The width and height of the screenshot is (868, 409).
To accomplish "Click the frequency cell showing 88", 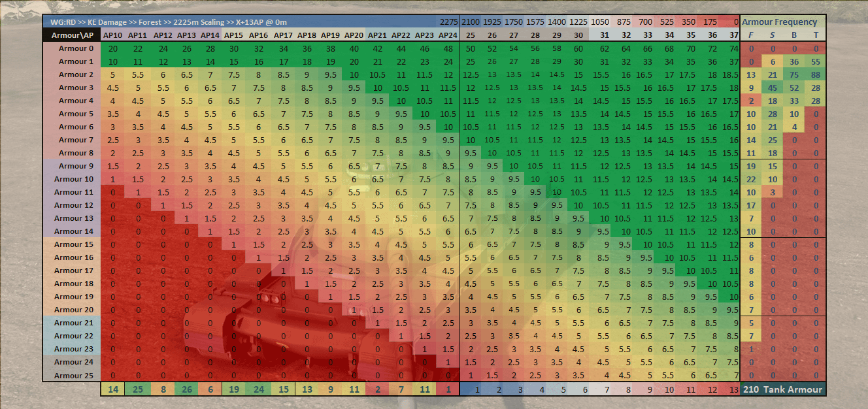I will [816, 74].
